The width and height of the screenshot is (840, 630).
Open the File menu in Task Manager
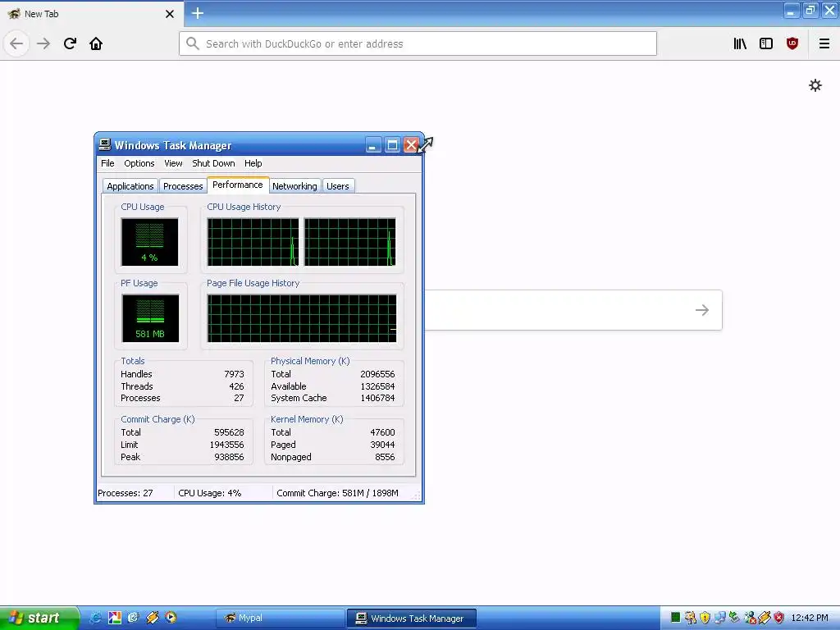click(x=107, y=163)
